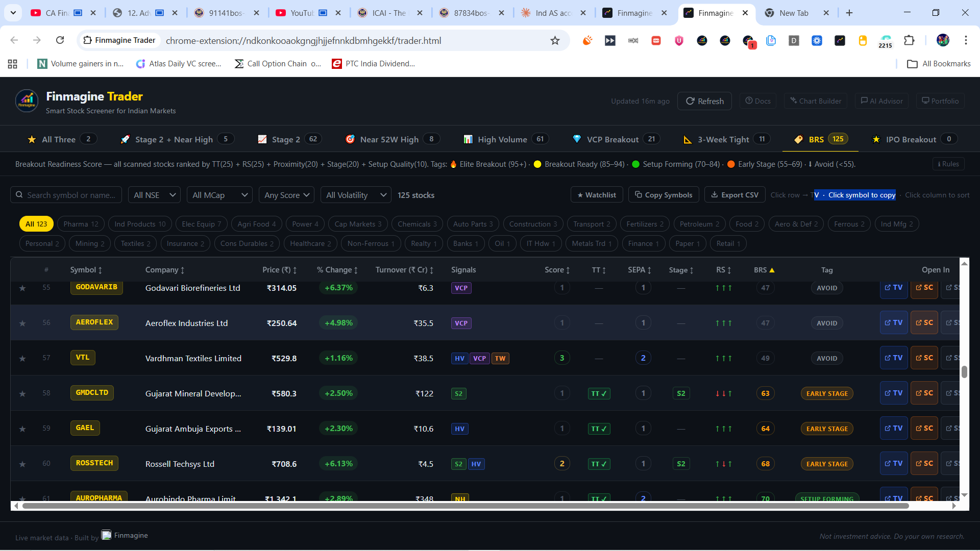
Task: Click the horizontal scrollbar under the table
Action: [x=465, y=506]
